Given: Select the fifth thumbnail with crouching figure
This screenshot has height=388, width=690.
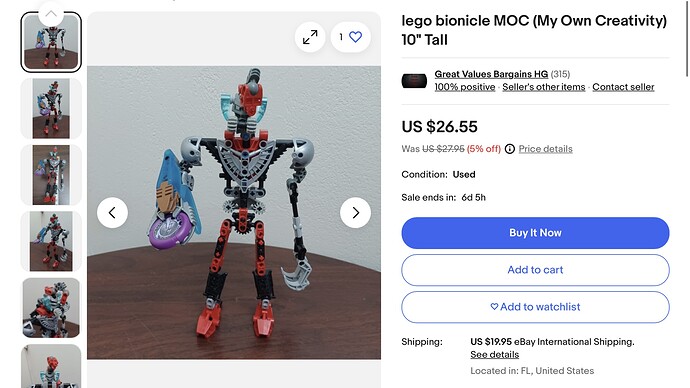Looking at the screenshot, I should pyautogui.click(x=51, y=308).
